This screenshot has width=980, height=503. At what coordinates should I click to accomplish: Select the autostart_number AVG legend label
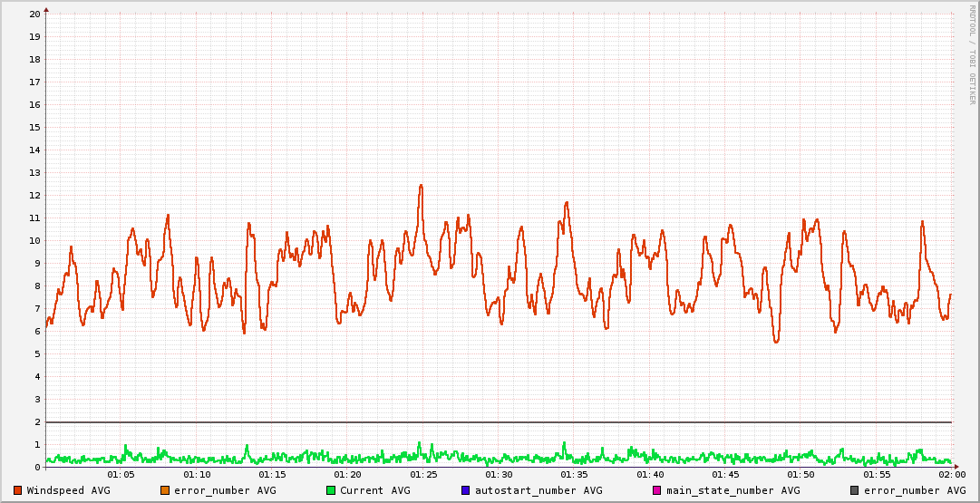point(539,490)
